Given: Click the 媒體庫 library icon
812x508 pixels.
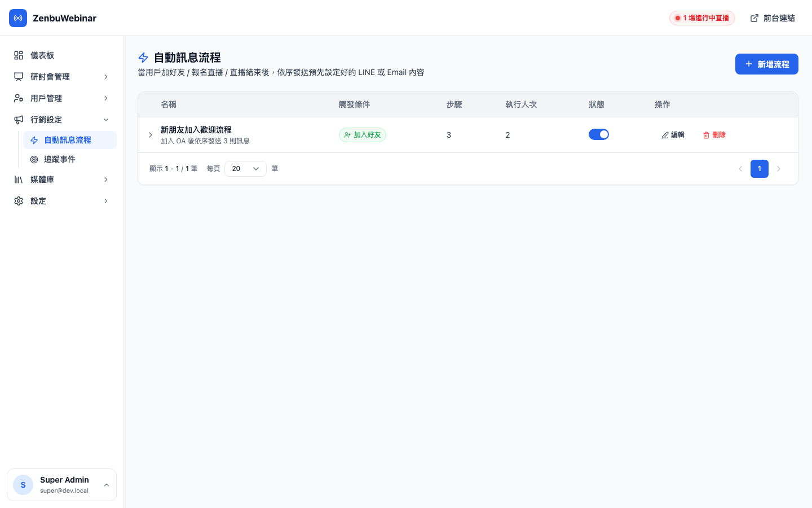Looking at the screenshot, I should tap(19, 179).
